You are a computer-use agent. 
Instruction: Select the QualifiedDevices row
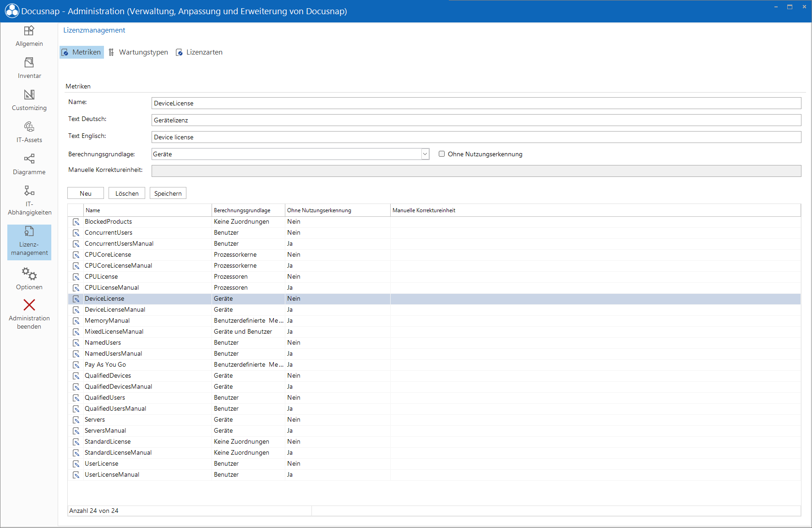pos(434,376)
